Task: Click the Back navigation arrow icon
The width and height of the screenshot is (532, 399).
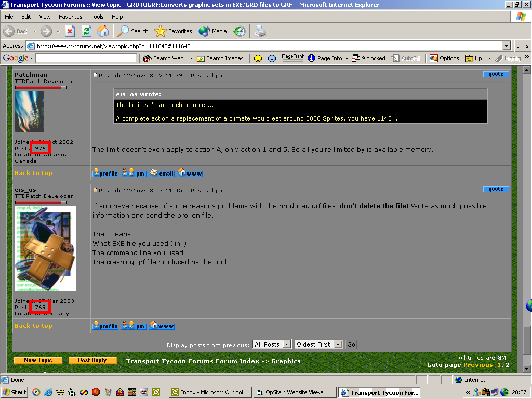Action: click(9, 31)
